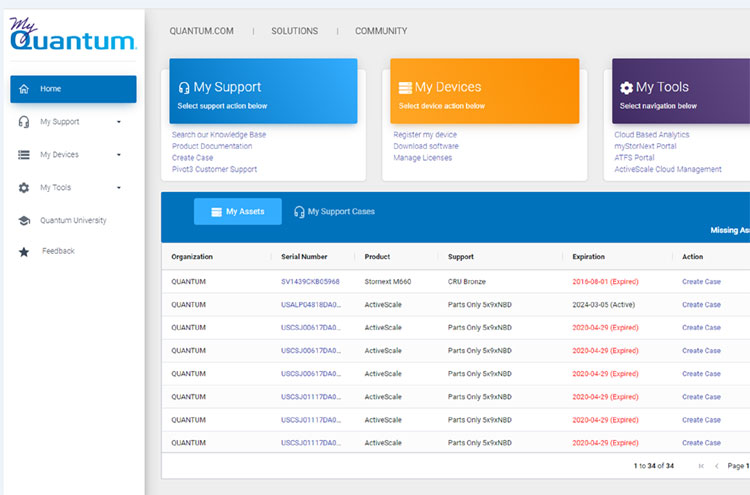This screenshot has height=495, width=750.
Task: Click Stornext M660 product cell
Action: (388, 282)
